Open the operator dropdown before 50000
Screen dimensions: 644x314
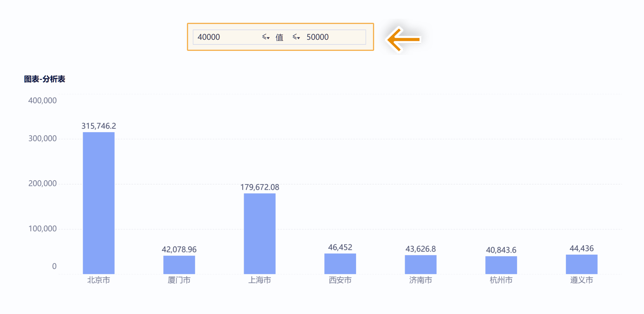pos(296,37)
